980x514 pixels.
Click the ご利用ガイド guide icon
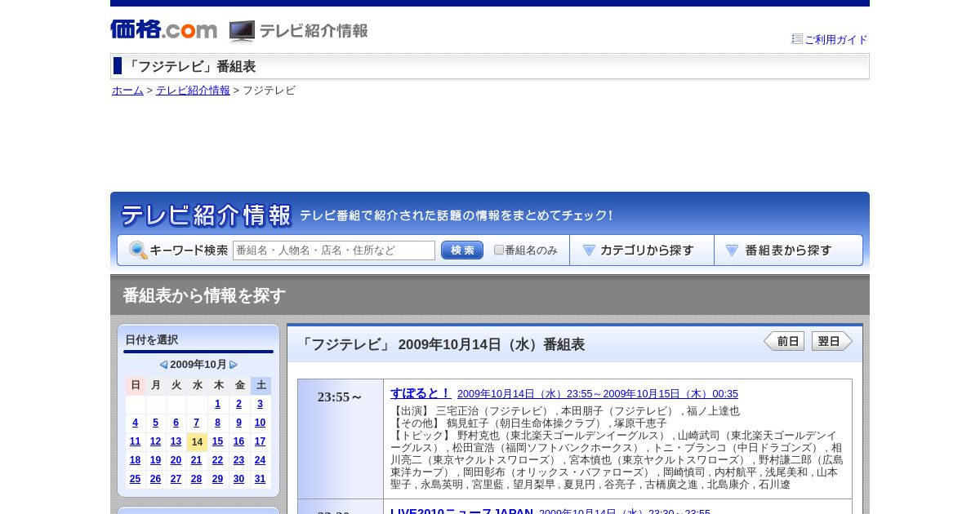pos(797,38)
